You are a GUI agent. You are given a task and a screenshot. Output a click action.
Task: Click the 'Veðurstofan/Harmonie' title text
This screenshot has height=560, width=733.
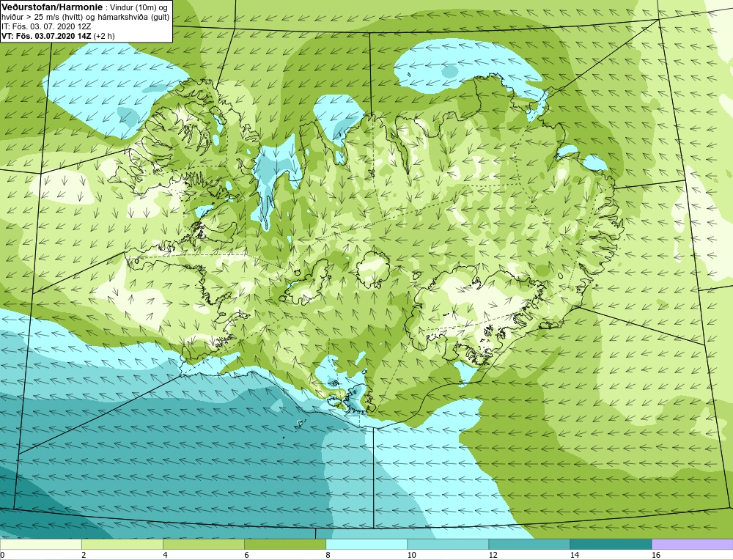coord(51,7)
